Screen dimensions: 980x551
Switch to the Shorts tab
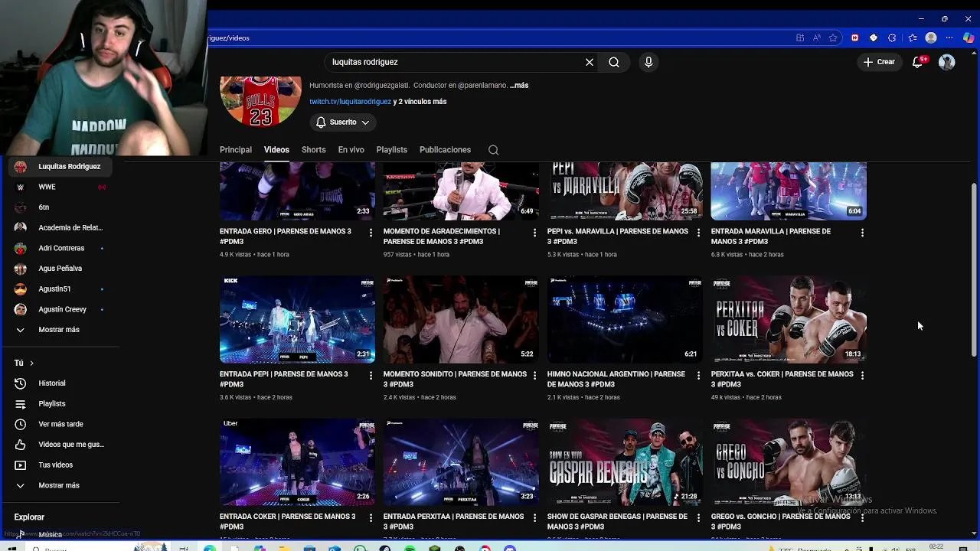(x=313, y=150)
